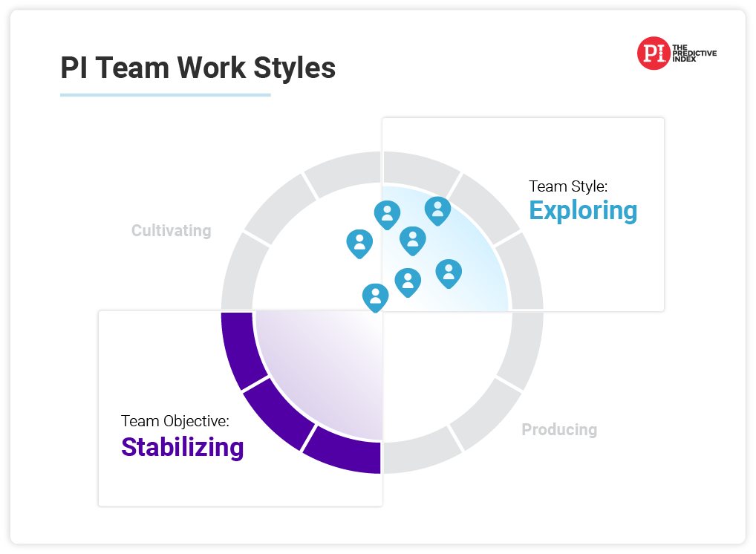This screenshot has height=554, width=756.
Task: Click the blue underline below the title
Action: [x=166, y=95]
